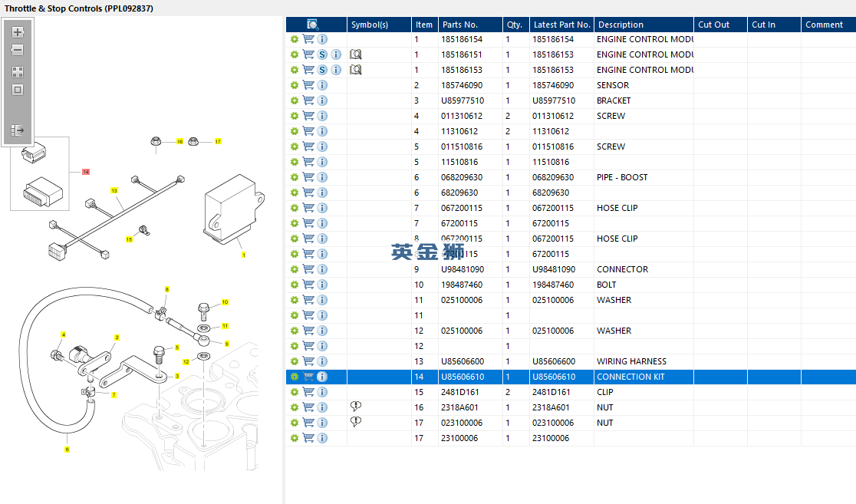Viewport: 856px width, 504px height.
Task: Sort by Parts No. column header
Action: click(x=470, y=25)
